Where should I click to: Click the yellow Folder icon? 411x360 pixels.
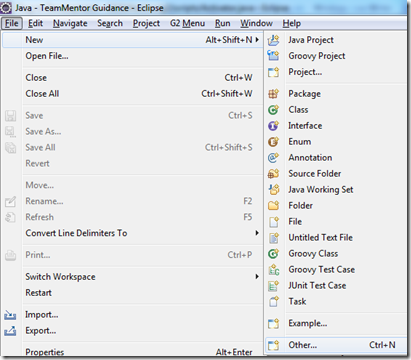273,206
